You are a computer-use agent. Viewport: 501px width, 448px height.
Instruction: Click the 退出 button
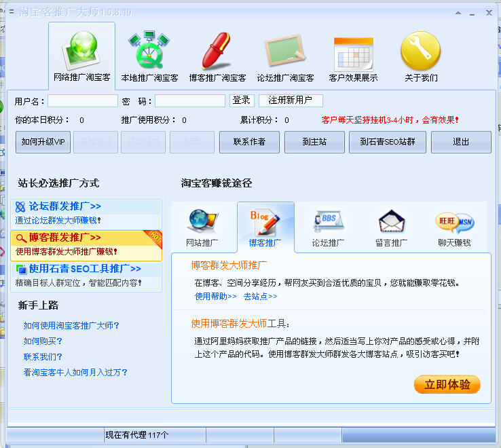[461, 142]
